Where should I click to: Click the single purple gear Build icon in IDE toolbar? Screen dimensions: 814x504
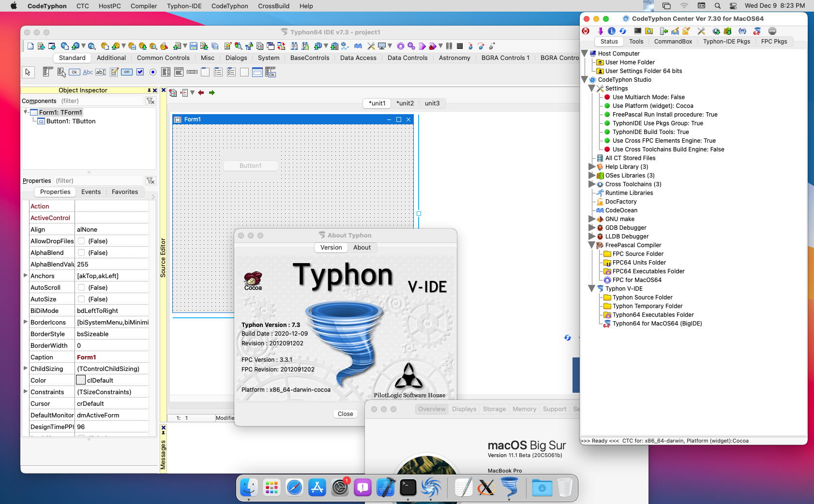click(x=401, y=46)
